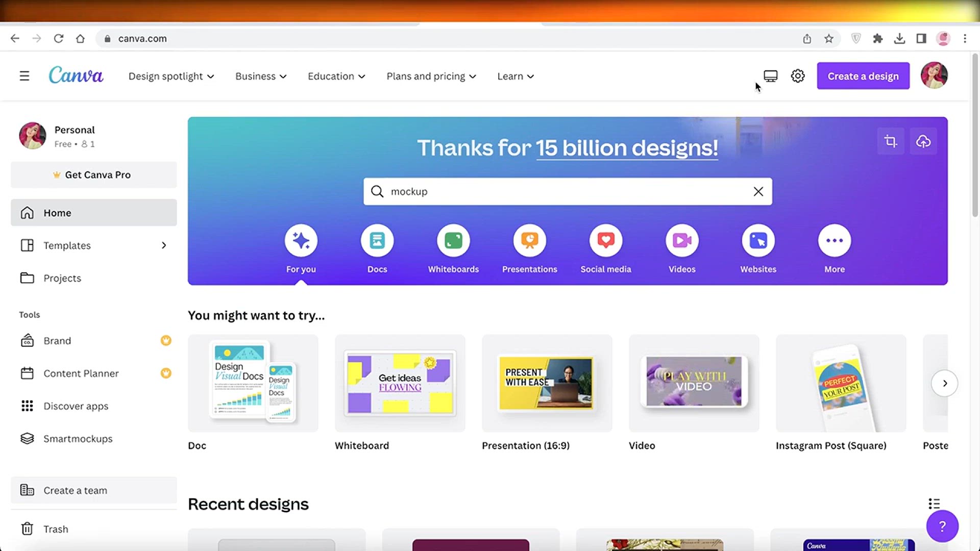Bookmark this page with star icon

[829, 38]
